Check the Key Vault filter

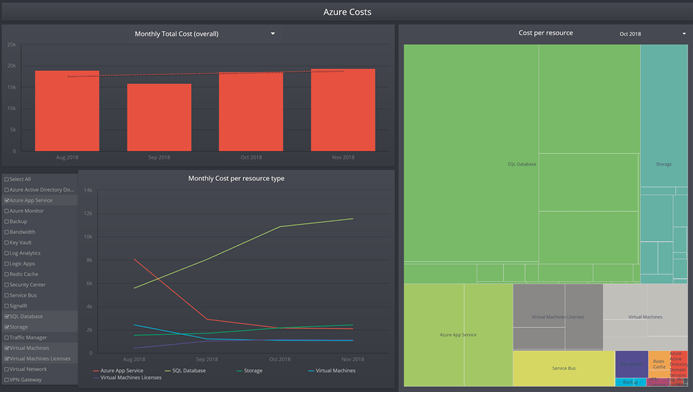click(x=7, y=243)
